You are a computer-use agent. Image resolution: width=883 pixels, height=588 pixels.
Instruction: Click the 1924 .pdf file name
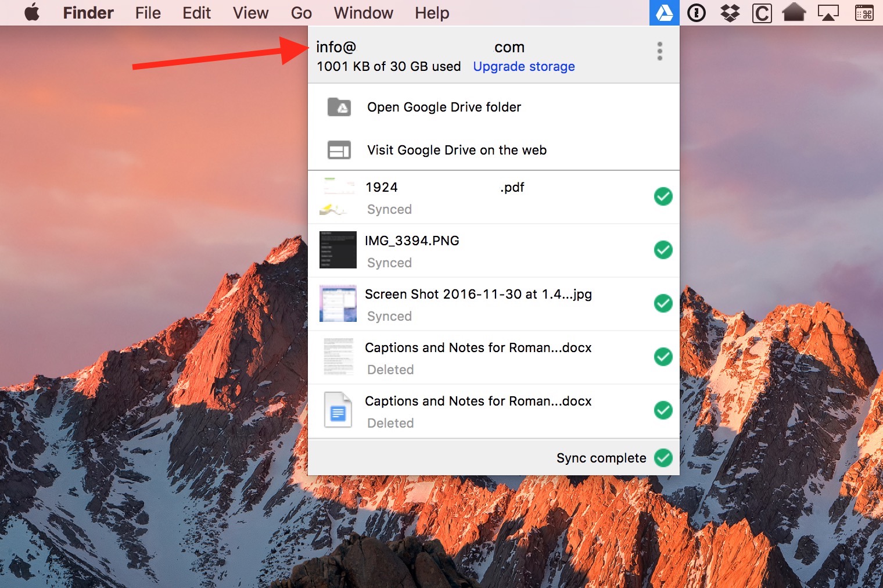(x=444, y=187)
